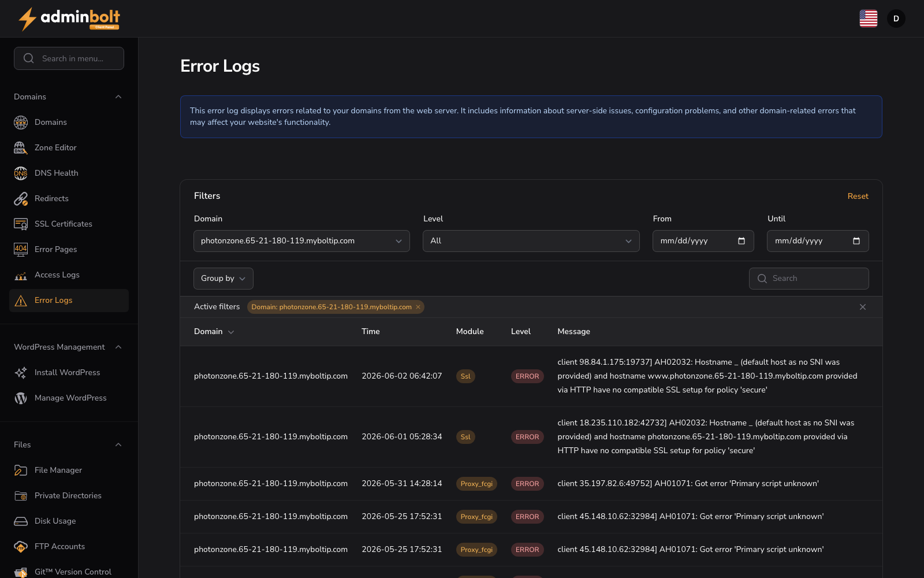The height and width of the screenshot is (578, 924).
Task: Click the Time column header
Action: point(371,331)
